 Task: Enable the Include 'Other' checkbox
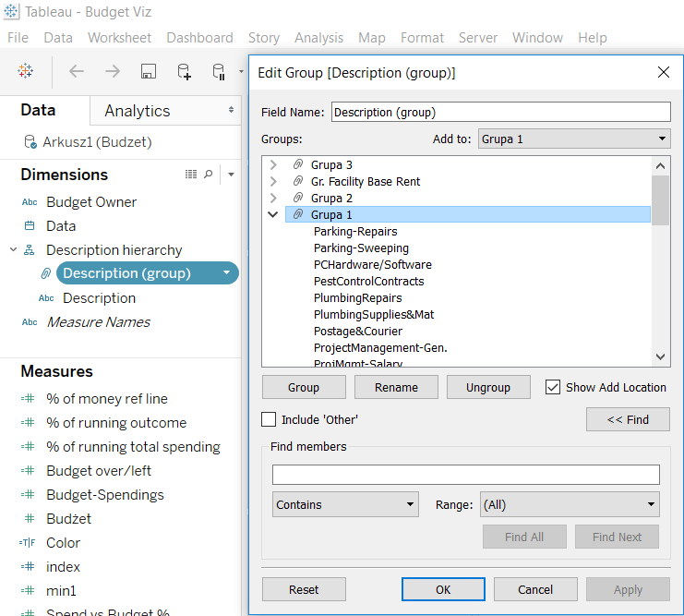pyautogui.click(x=269, y=419)
